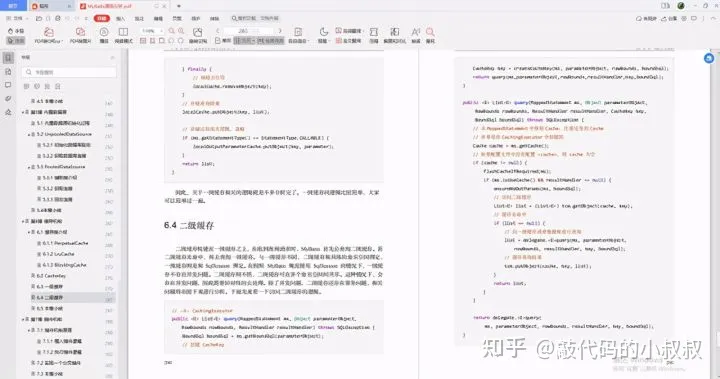
Task: Switch to the MyBatis pdf document tab
Action: [x=123, y=6]
